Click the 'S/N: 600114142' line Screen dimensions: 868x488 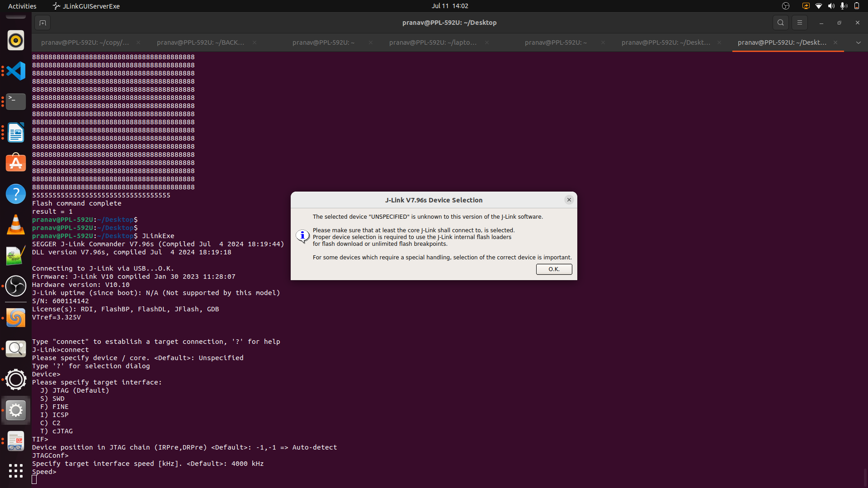61,301
